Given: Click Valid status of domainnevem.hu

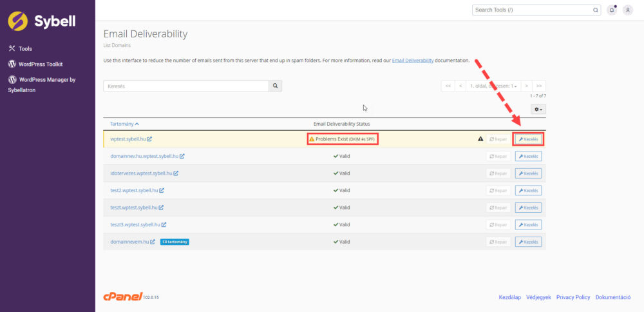Looking at the screenshot, I should click(342, 242).
